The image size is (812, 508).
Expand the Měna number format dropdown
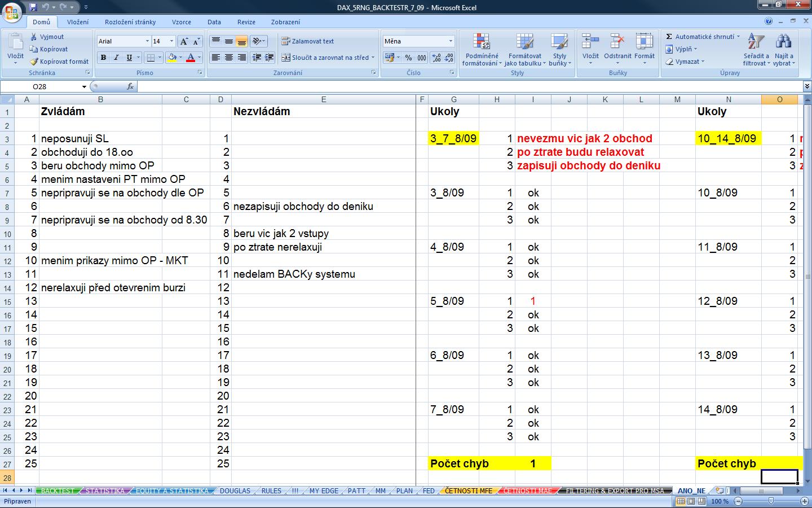point(450,41)
